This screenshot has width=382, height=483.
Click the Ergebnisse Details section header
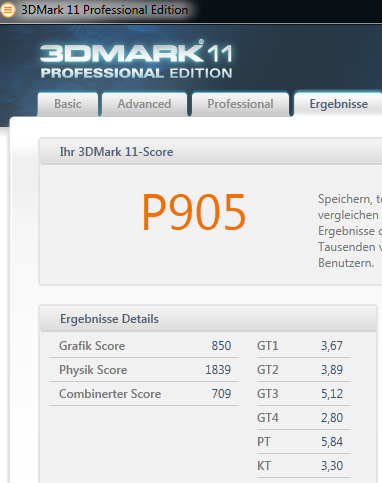(x=208, y=319)
